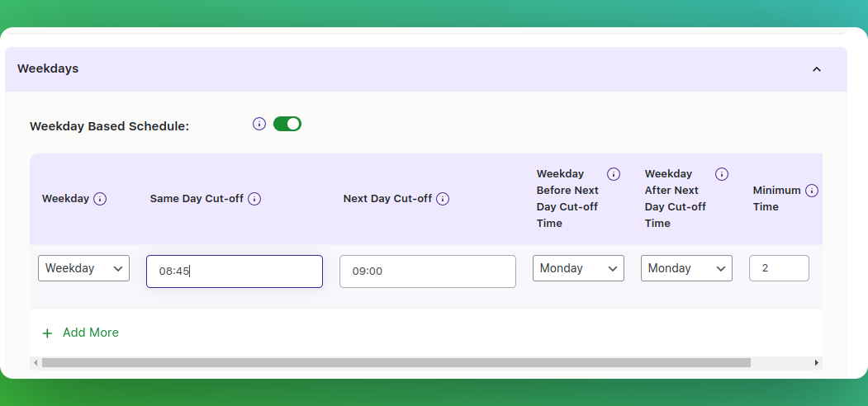Open the Monday dropdown for Before Next Day Cut-off
The width and height of the screenshot is (868, 406).
tap(578, 268)
